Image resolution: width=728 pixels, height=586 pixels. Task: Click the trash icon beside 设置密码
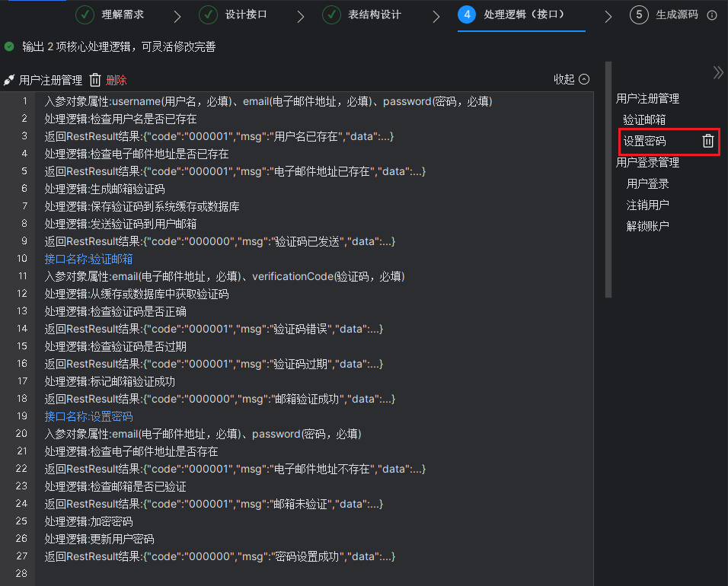click(x=708, y=141)
